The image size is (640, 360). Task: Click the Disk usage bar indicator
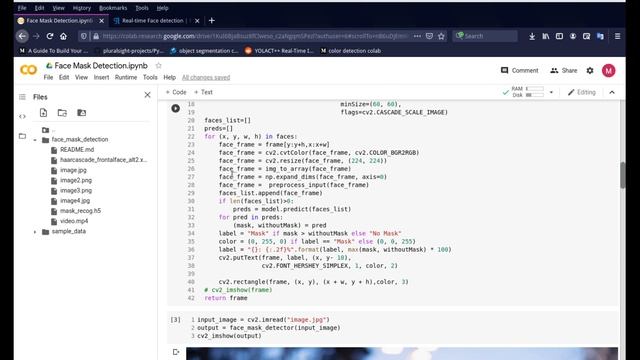[x=535, y=95]
